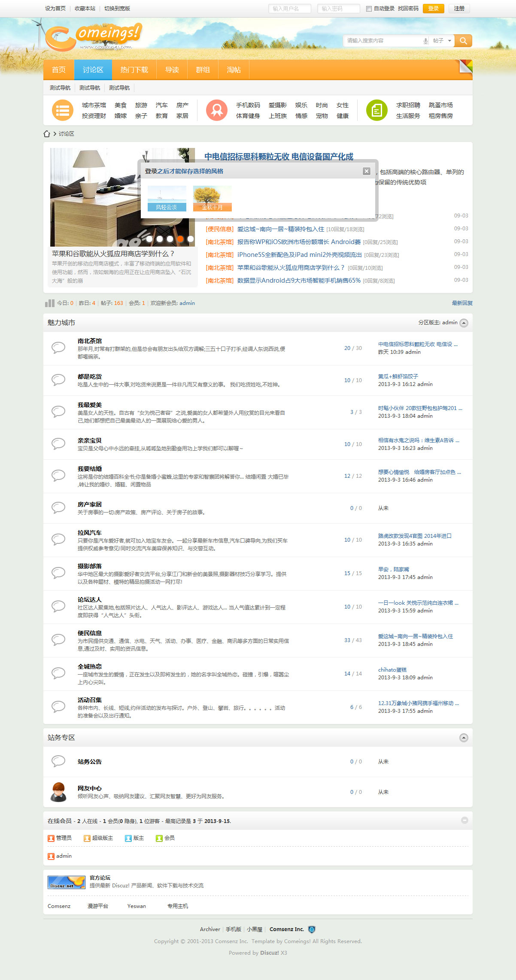
Task: Click the Archiver footer link
Action: point(210,929)
